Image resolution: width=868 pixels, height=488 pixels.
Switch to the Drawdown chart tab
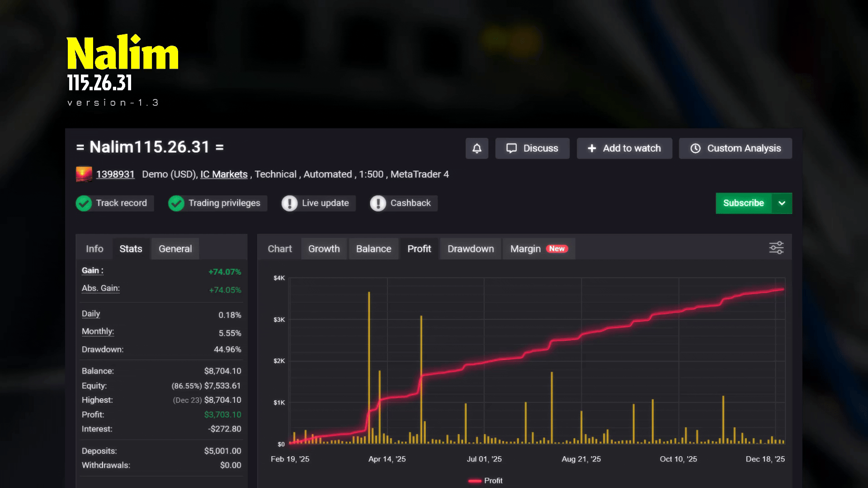(470, 249)
